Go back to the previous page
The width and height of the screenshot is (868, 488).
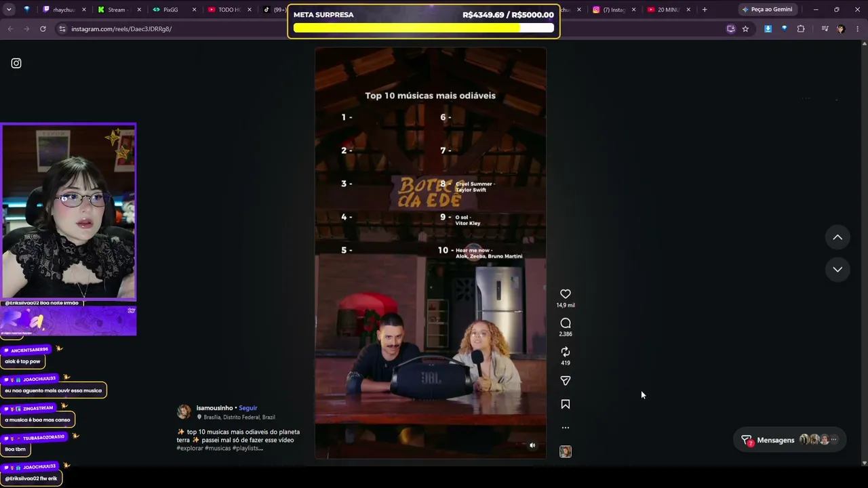pos(10,29)
